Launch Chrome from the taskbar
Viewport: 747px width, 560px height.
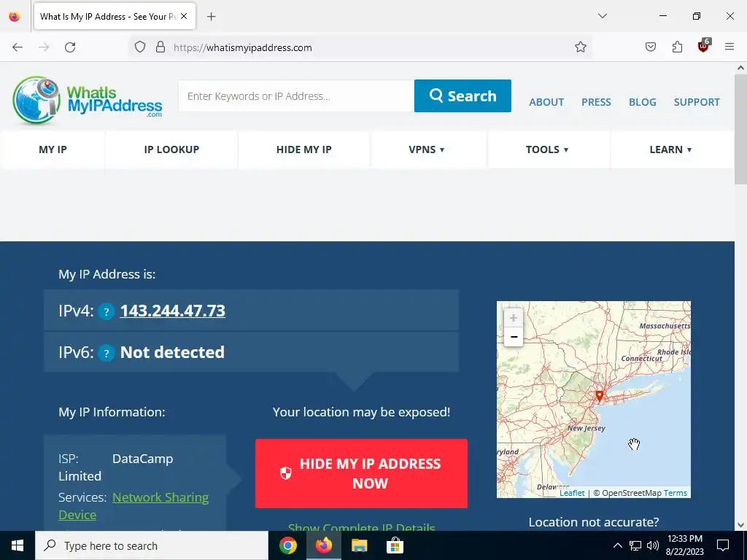pyautogui.click(x=287, y=545)
